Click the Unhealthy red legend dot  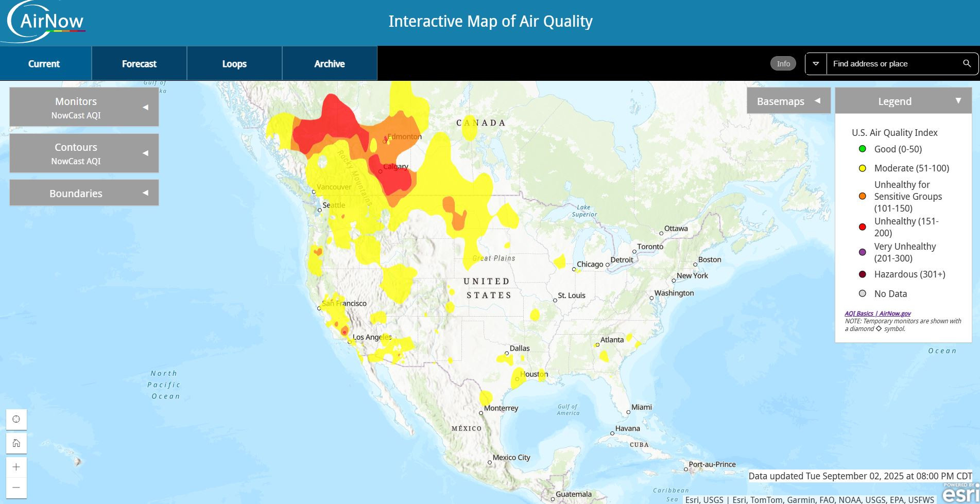(x=863, y=227)
